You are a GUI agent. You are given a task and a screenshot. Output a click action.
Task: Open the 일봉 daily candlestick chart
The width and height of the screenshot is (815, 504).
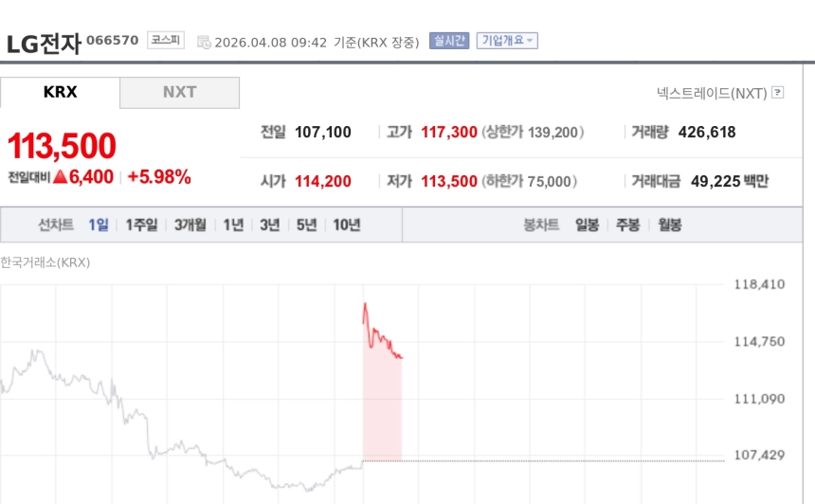pyautogui.click(x=587, y=225)
